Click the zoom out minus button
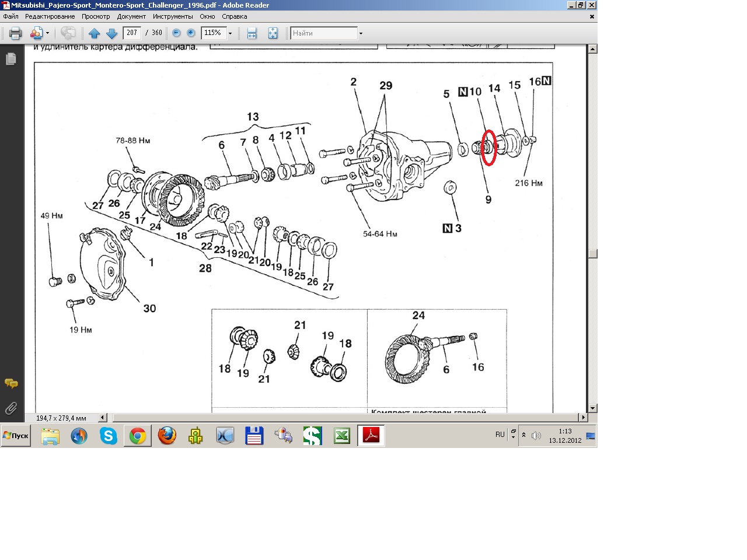The image size is (747, 560). point(176,33)
